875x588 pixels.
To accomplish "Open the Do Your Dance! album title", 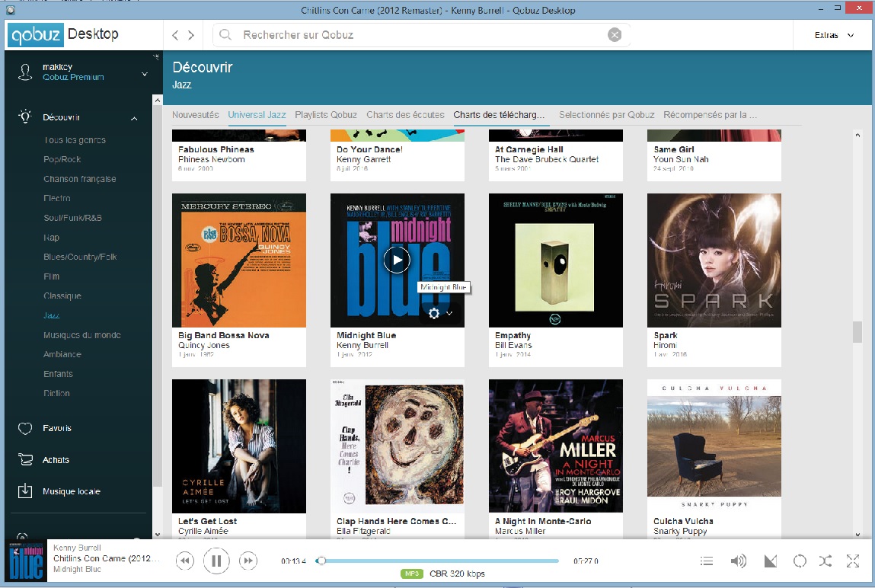I will click(x=369, y=149).
